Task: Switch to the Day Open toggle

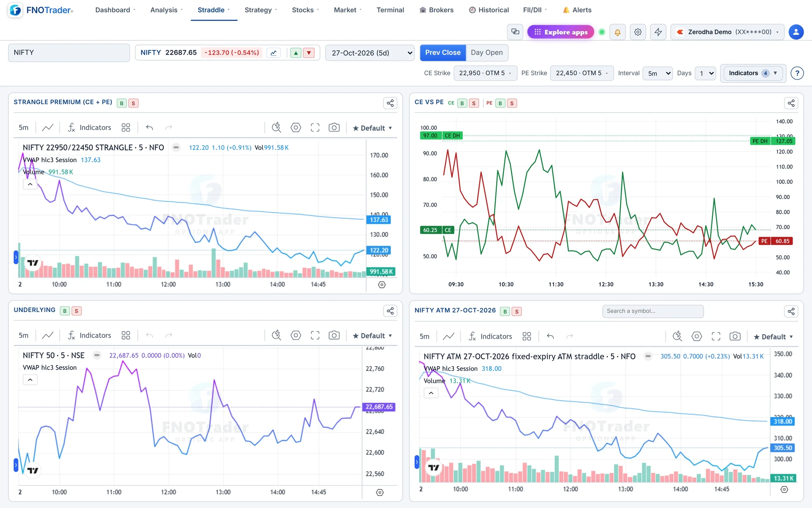Action: point(487,52)
